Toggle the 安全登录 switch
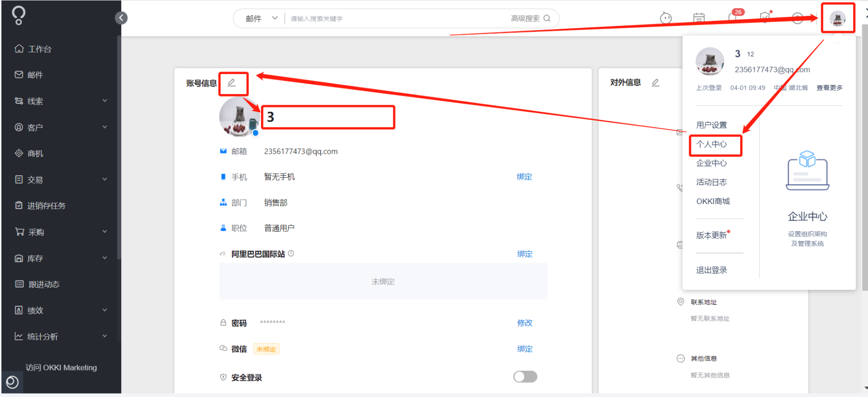This screenshot has height=397, width=868. (x=525, y=377)
